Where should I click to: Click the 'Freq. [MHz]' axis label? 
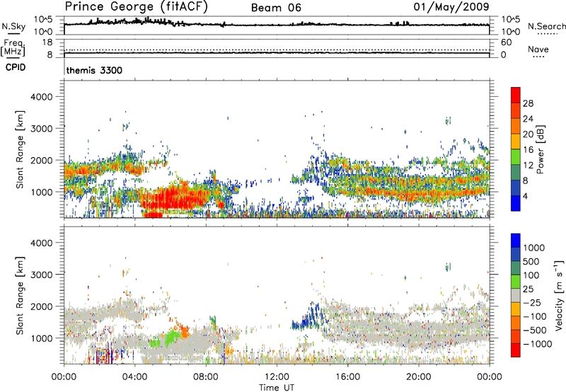tap(13, 48)
